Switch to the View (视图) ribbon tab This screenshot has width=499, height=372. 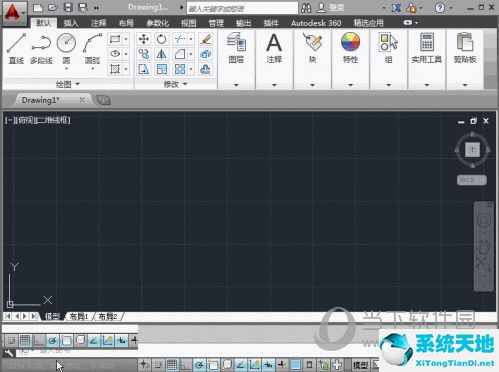coord(188,23)
